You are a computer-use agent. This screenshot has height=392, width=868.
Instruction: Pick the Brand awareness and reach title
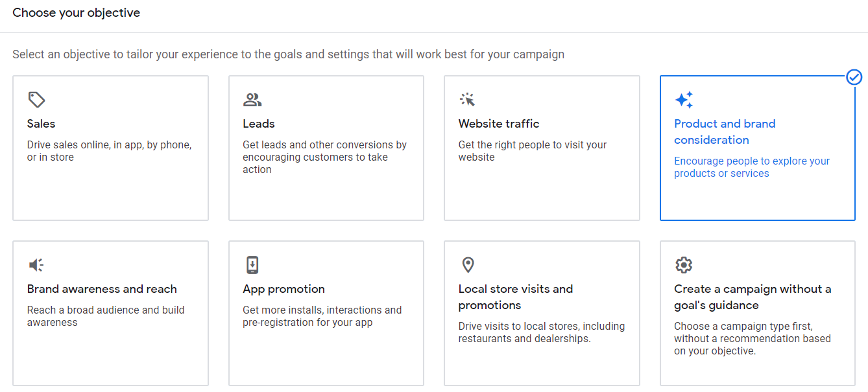[102, 289]
